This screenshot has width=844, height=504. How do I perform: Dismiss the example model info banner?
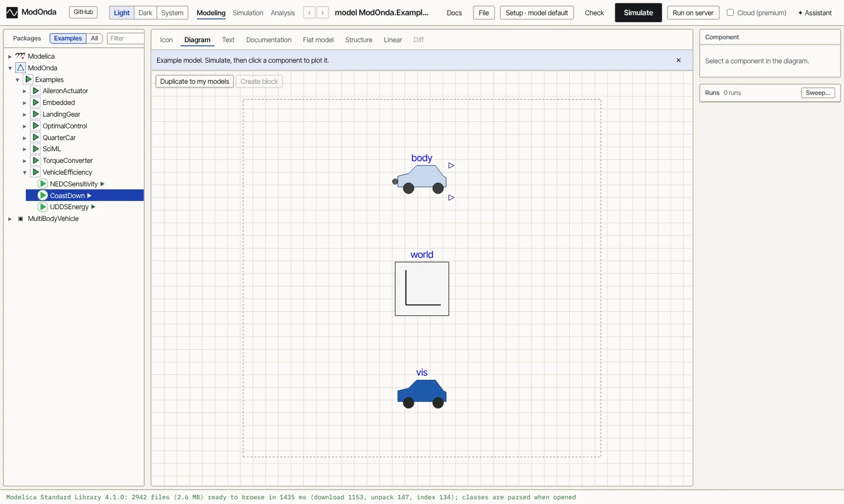(x=679, y=60)
